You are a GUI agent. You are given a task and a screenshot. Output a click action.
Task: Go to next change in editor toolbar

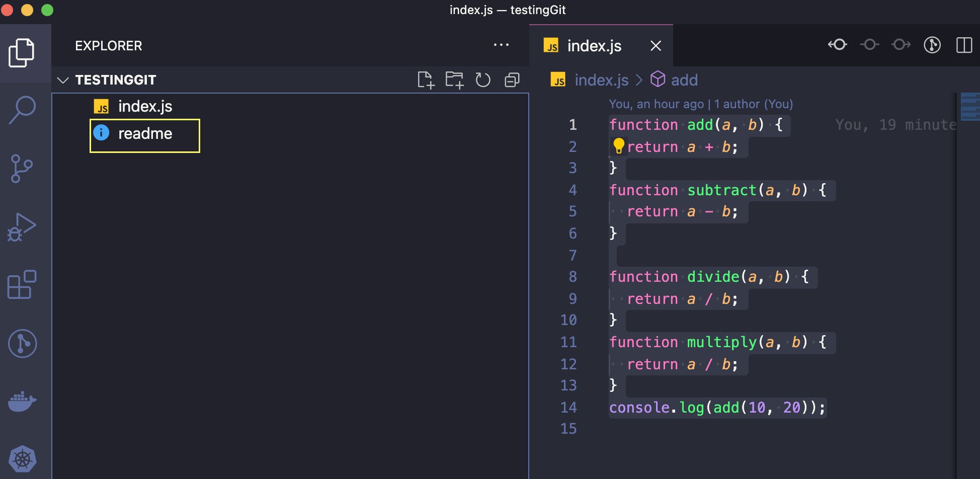point(901,45)
